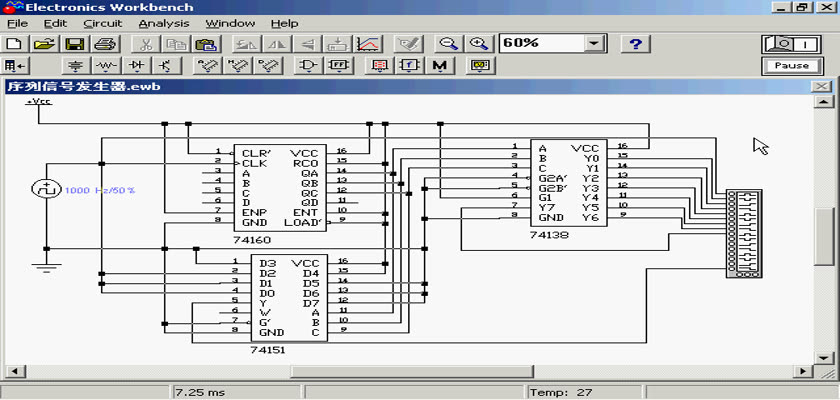Create a subcircuit from selection
This screenshot has height=400, width=840.
[x=337, y=44]
